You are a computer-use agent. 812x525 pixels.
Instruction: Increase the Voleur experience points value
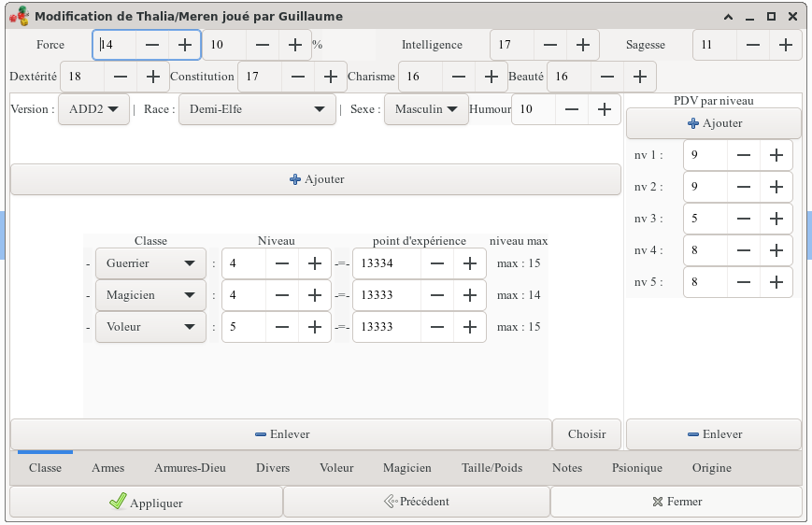tap(470, 327)
